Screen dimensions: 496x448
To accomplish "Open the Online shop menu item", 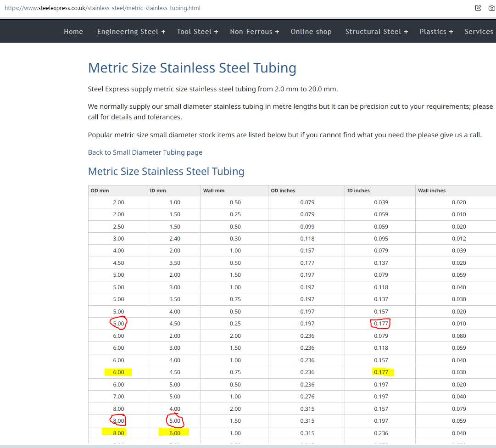I will [x=311, y=32].
